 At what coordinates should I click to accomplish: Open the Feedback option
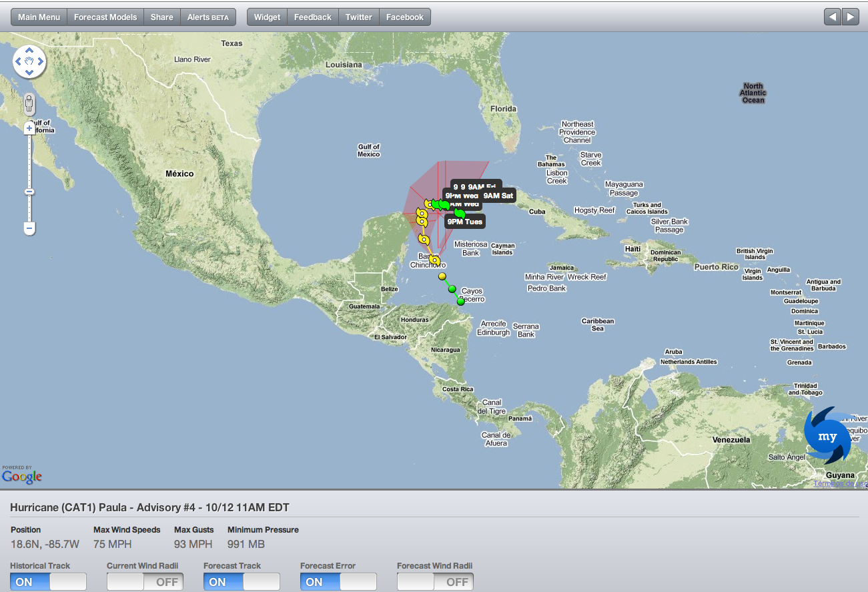[x=313, y=17]
